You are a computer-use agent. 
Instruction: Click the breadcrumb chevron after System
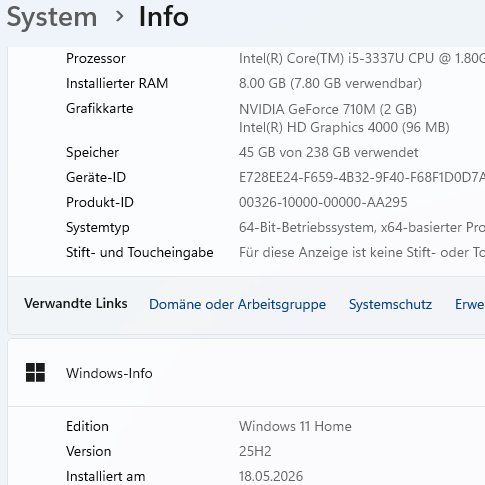coord(119,16)
